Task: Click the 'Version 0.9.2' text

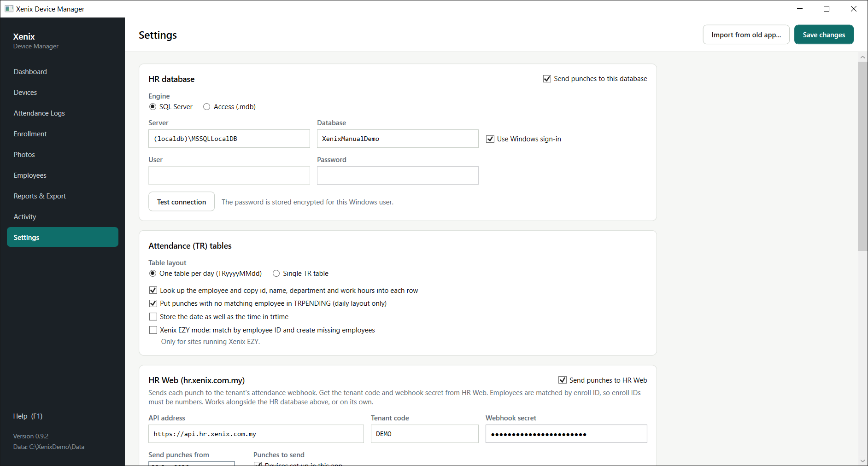Action: tap(31, 436)
